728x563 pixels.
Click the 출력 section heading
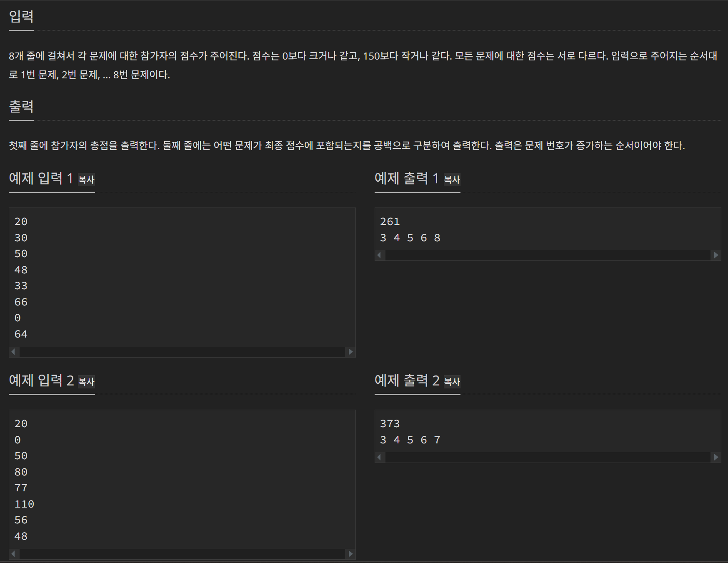pos(21,107)
